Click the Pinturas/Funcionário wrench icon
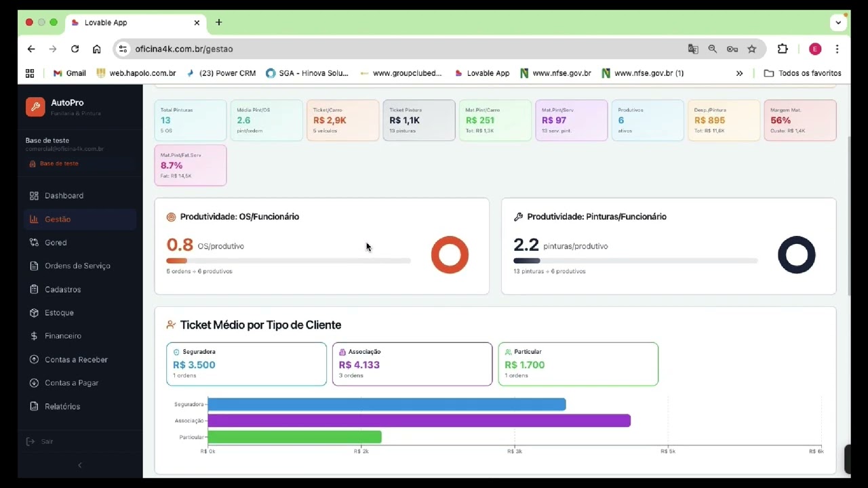 click(x=518, y=217)
